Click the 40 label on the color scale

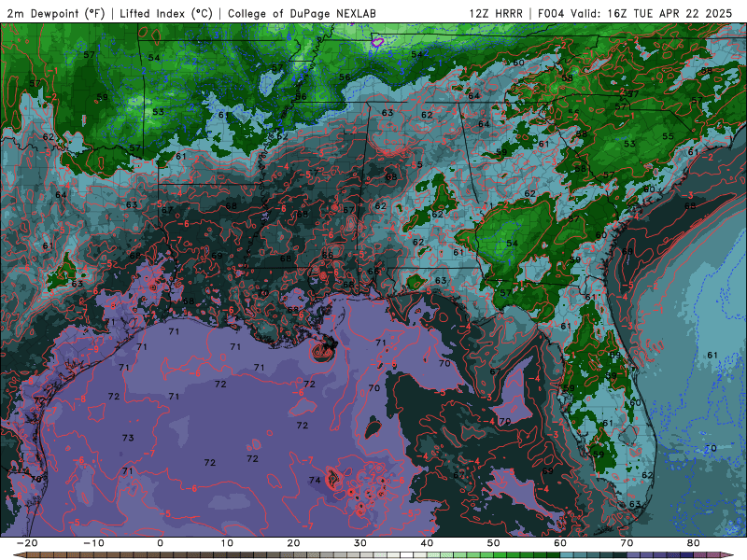click(427, 543)
